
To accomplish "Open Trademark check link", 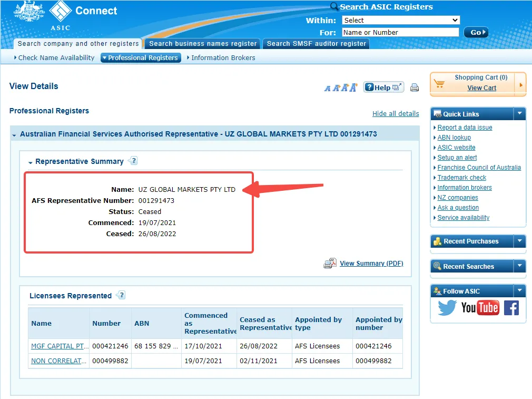I will point(462,177).
